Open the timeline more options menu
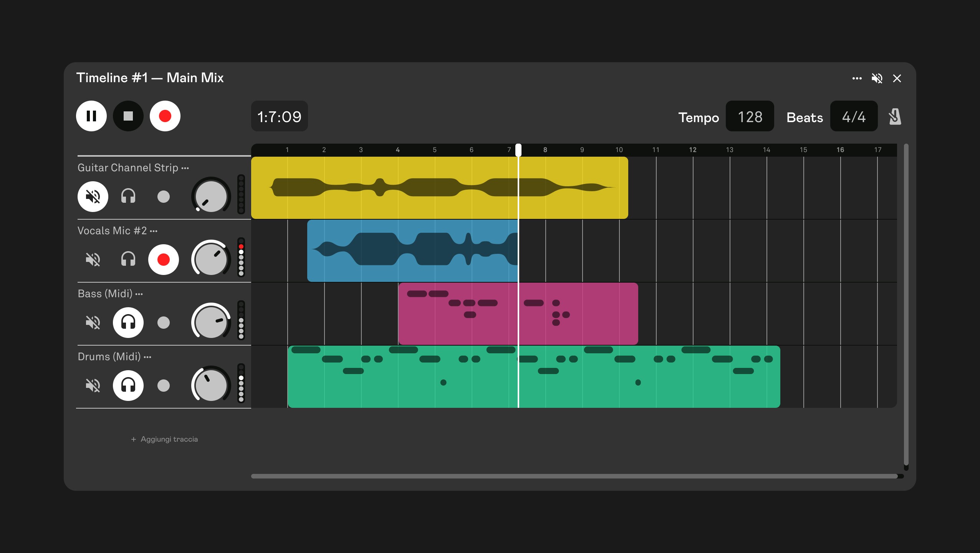Screen dimensions: 980x553 (857, 78)
